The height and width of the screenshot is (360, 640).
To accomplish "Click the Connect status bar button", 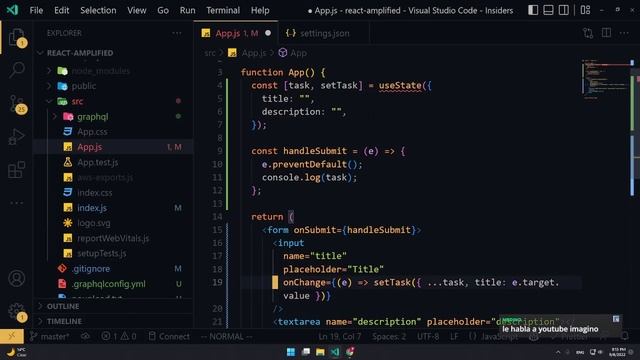I will pyautogui.click(x=169, y=336).
